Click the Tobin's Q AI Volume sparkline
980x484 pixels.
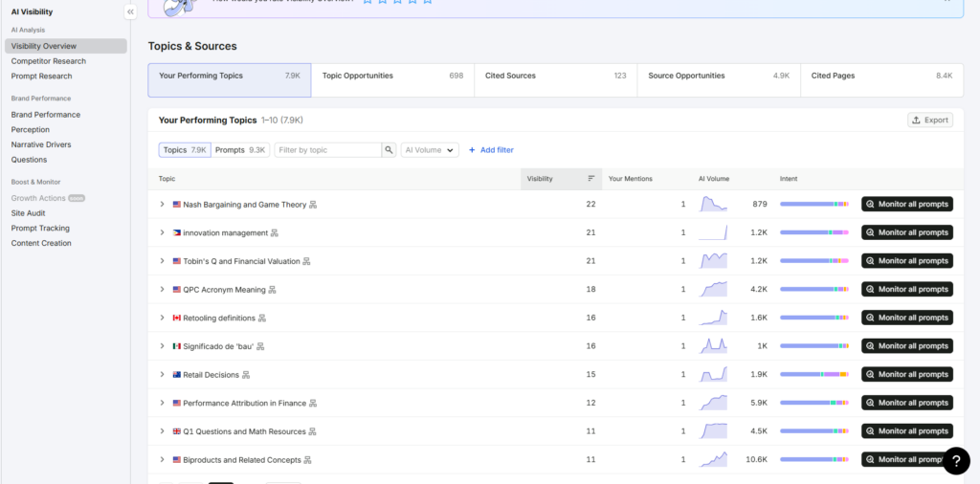(x=713, y=260)
